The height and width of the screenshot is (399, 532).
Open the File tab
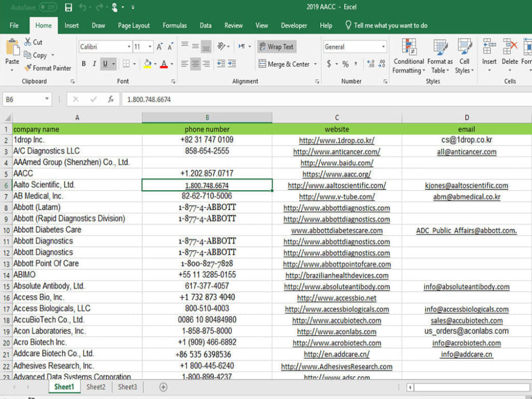pyautogui.click(x=14, y=26)
